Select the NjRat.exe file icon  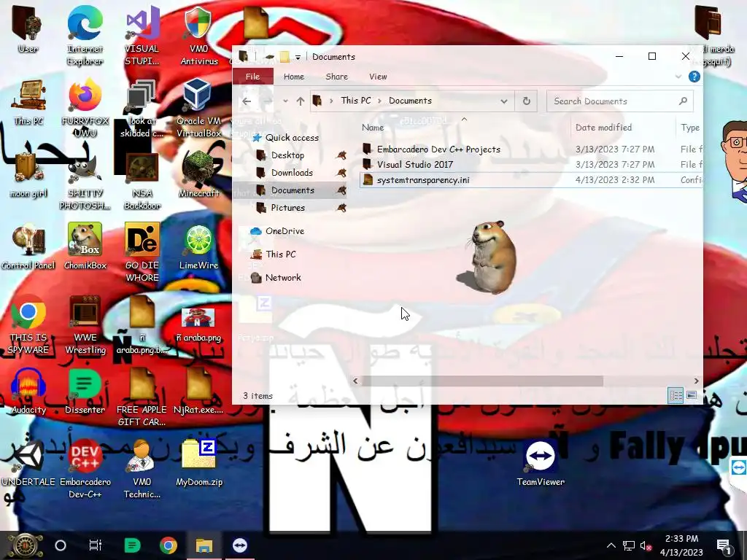tap(198, 392)
